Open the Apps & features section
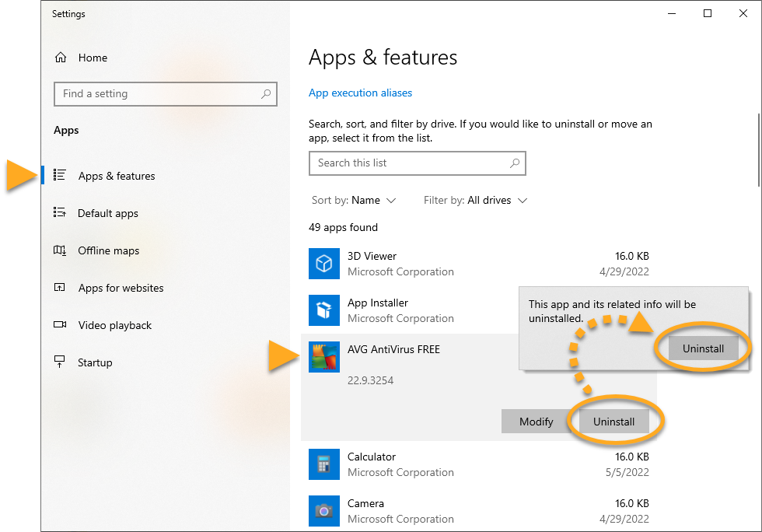Image resolution: width=762 pixels, height=532 pixels. [x=116, y=176]
